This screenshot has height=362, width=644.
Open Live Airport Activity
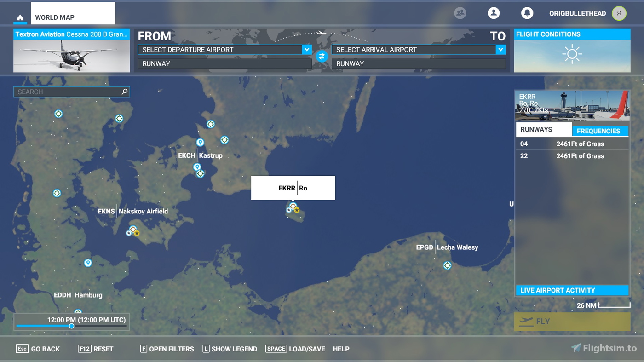click(x=572, y=290)
